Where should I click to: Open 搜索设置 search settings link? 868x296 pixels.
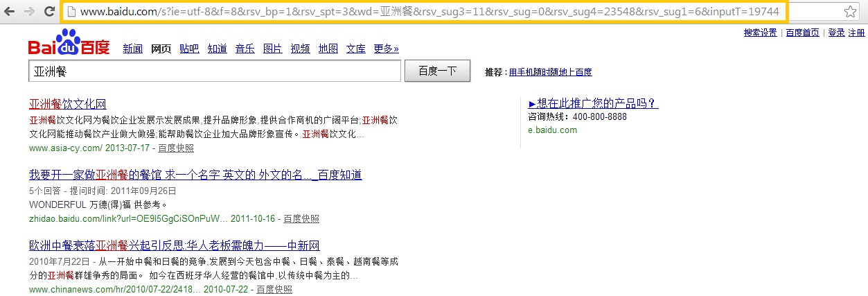(760, 33)
